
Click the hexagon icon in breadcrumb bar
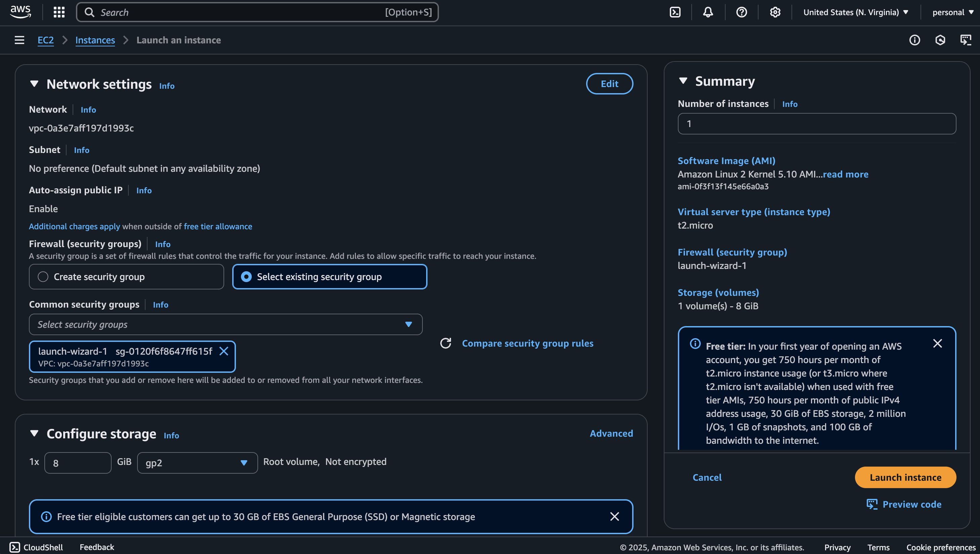[940, 40]
